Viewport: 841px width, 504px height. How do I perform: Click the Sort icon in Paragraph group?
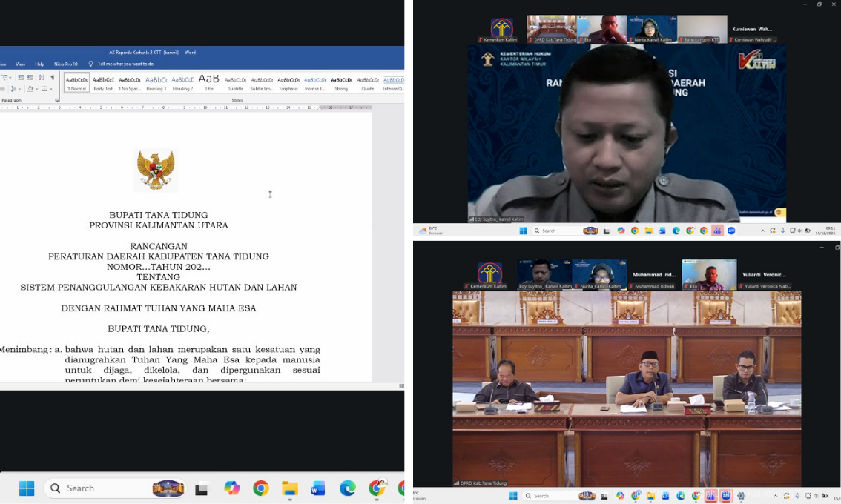pyautogui.click(x=41, y=77)
